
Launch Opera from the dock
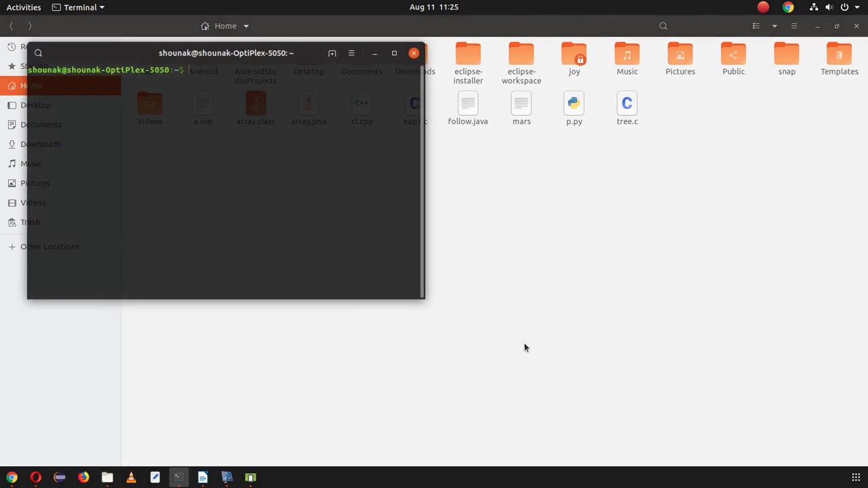pyautogui.click(x=36, y=477)
